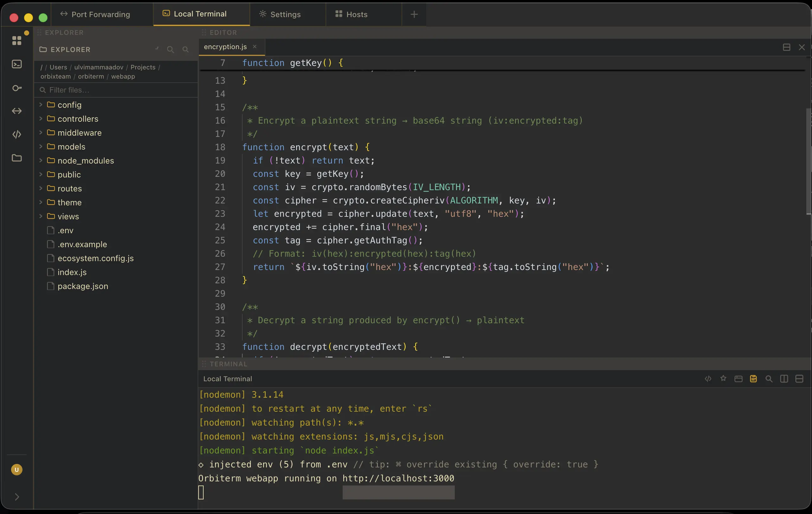This screenshot has width=812, height=514.
Task: Click the orbixteam breadcrumb segment
Action: tap(56, 76)
